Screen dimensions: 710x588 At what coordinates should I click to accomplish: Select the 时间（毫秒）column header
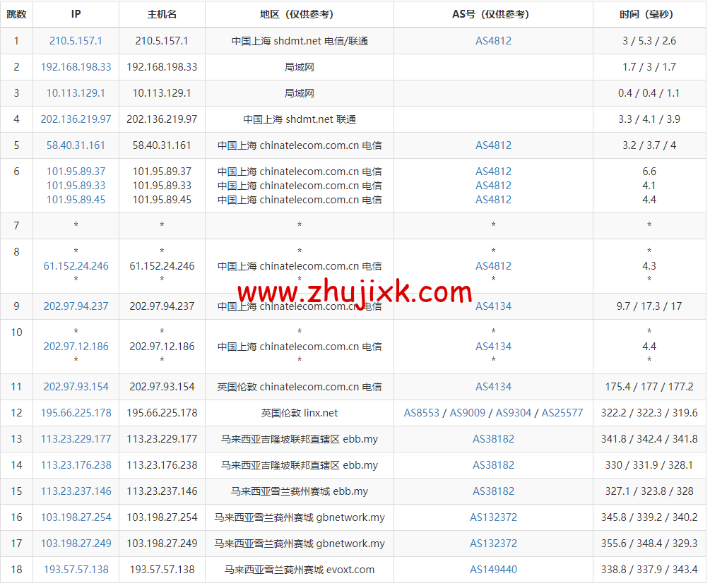pos(649,14)
